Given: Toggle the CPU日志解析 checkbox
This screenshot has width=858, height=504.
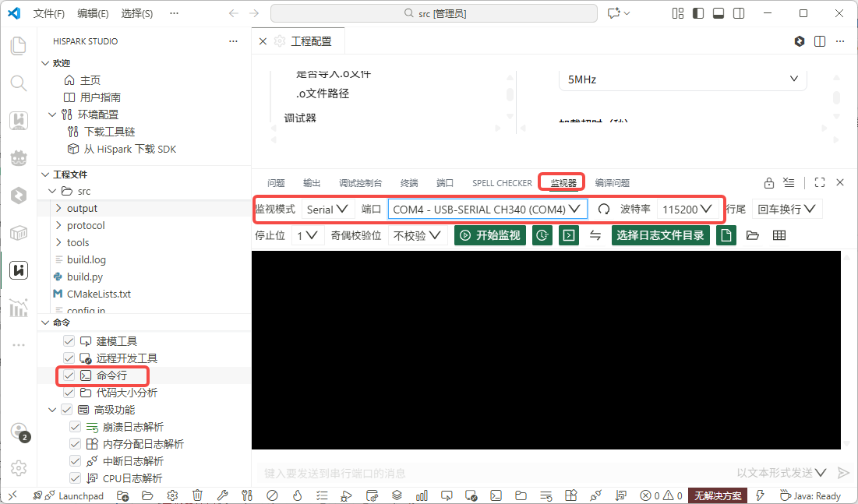Looking at the screenshot, I should [76, 478].
